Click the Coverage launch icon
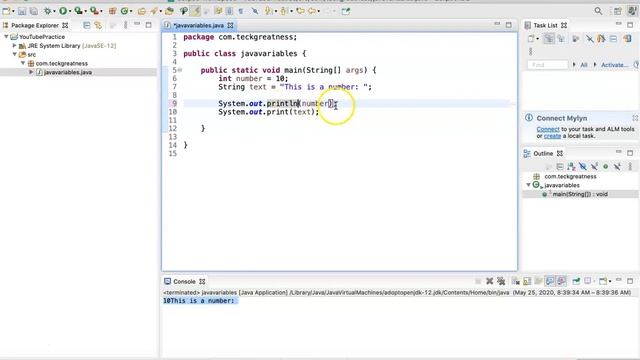Image resolution: width=640 pixels, height=360 pixels. coord(78,11)
